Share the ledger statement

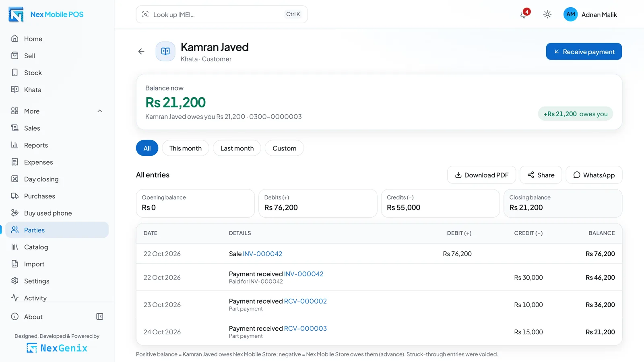click(541, 175)
